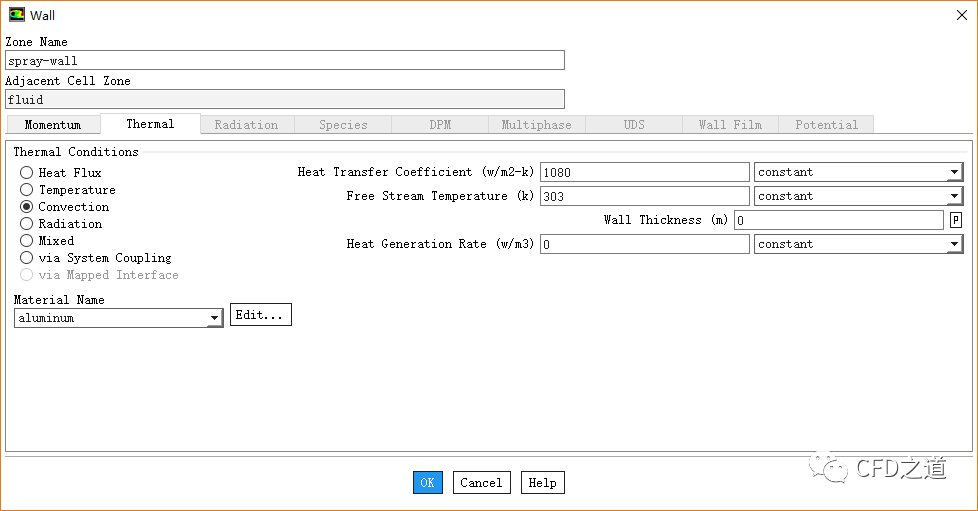Select the Thermal tab
978x511 pixels.
click(150, 124)
